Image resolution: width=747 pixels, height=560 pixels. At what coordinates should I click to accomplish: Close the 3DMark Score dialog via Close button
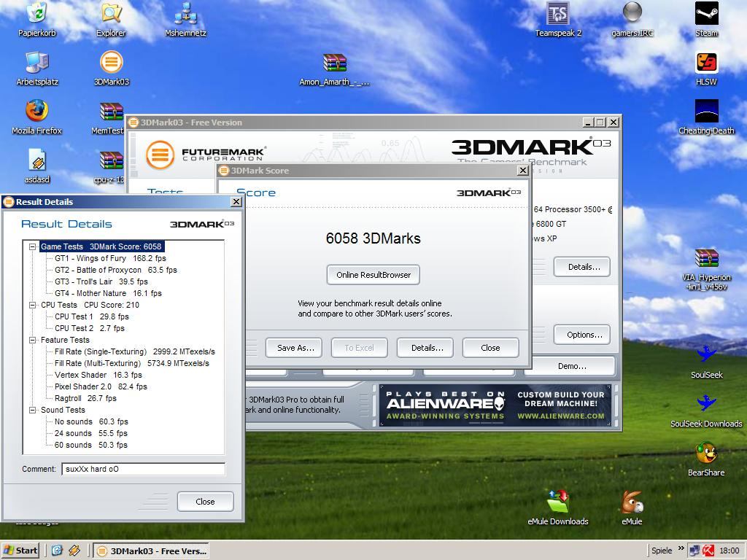click(x=490, y=348)
